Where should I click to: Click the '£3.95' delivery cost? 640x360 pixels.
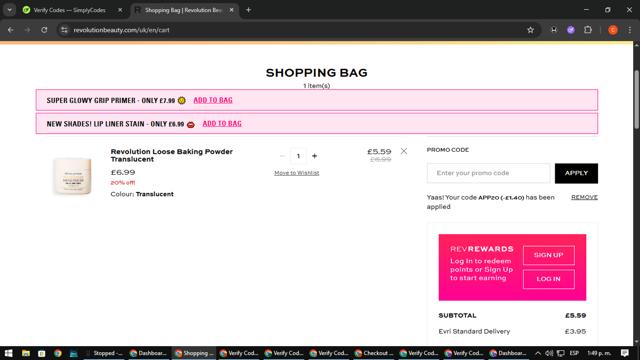[x=576, y=331]
